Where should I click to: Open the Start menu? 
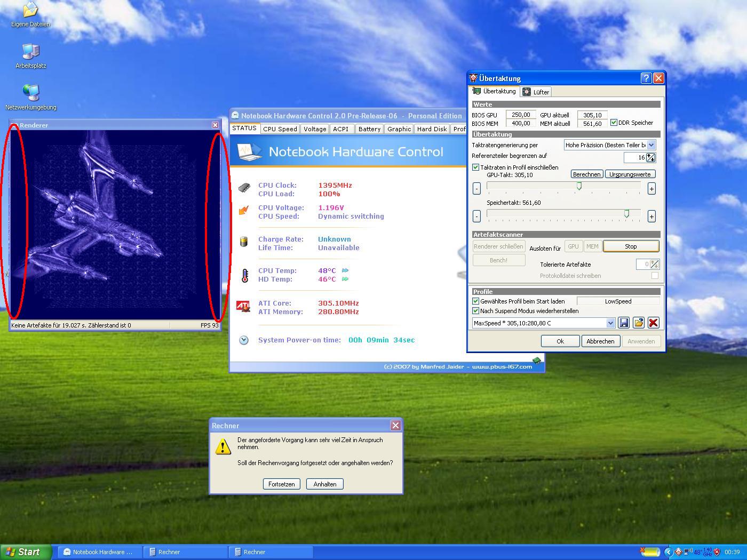[x=26, y=552]
